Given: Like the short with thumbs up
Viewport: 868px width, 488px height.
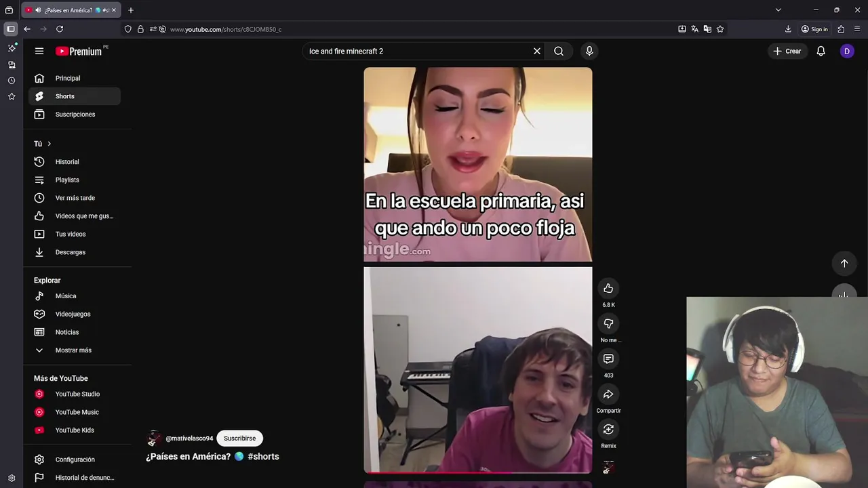Looking at the screenshot, I should pos(608,289).
